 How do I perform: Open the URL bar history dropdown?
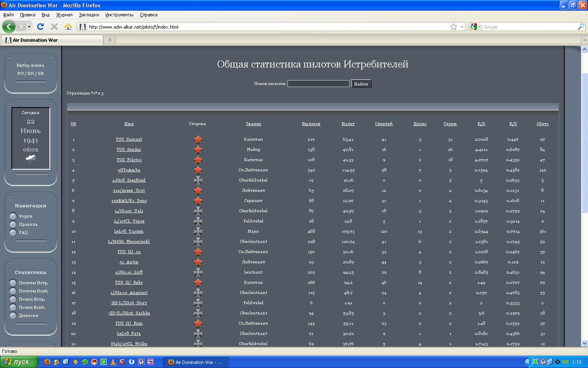(462, 27)
